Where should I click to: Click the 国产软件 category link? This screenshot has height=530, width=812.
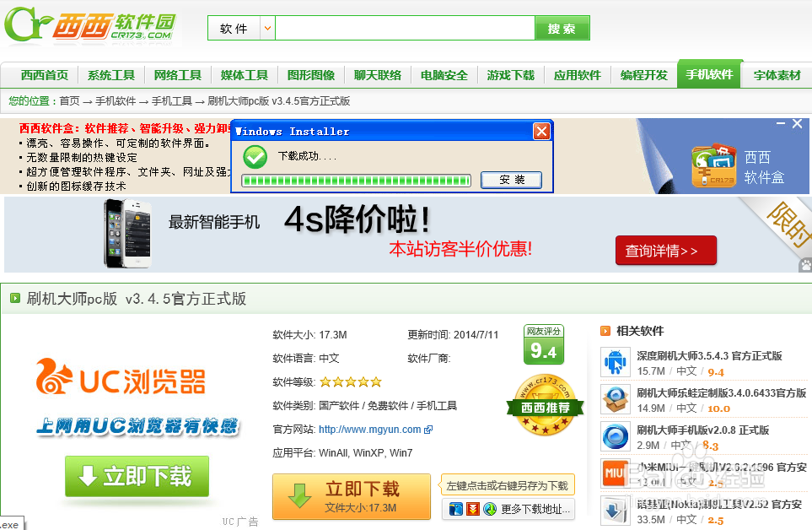coord(339,406)
